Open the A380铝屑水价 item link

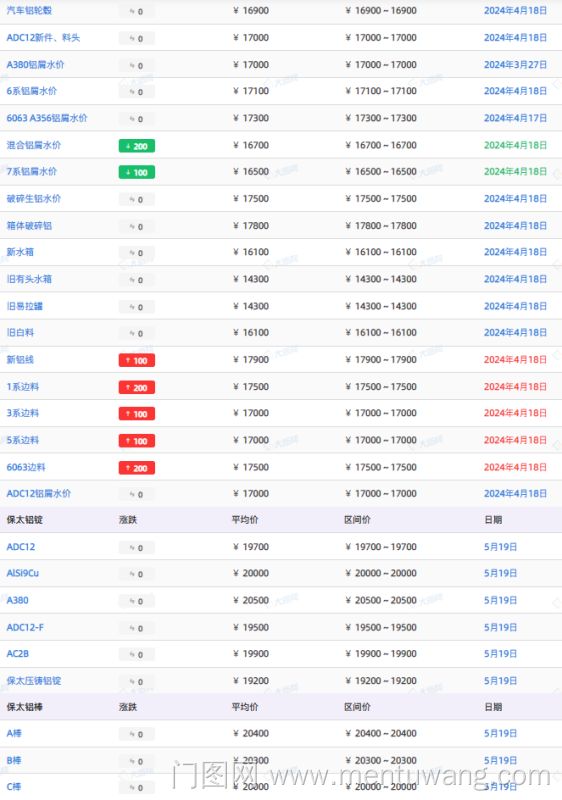35,65
